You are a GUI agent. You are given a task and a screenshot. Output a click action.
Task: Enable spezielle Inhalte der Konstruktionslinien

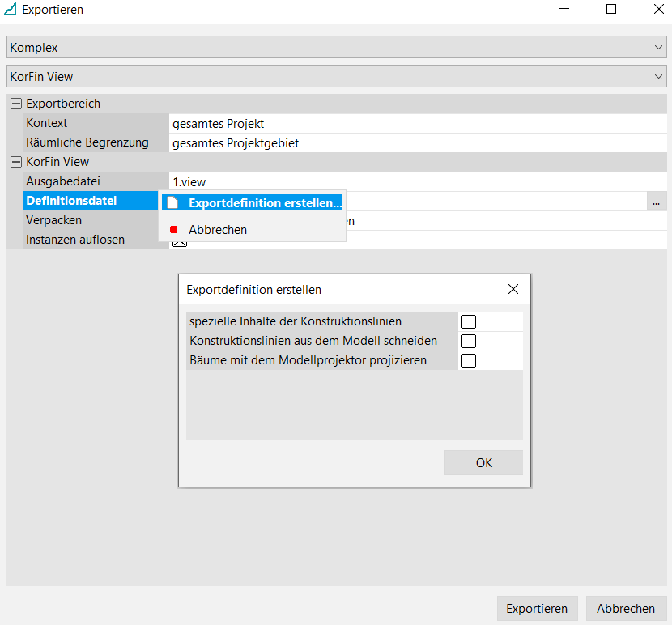tap(469, 322)
